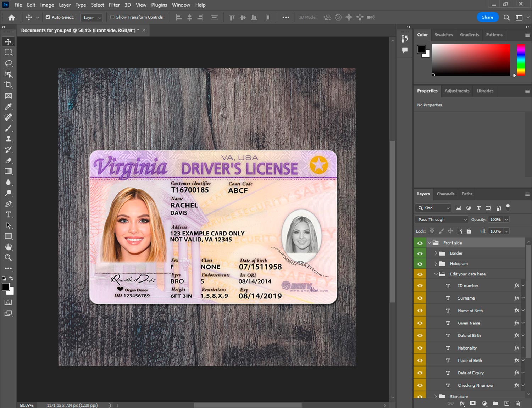Select the Clone Stamp tool
Image resolution: width=532 pixels, height=408 pixels.
coord(8,139)
